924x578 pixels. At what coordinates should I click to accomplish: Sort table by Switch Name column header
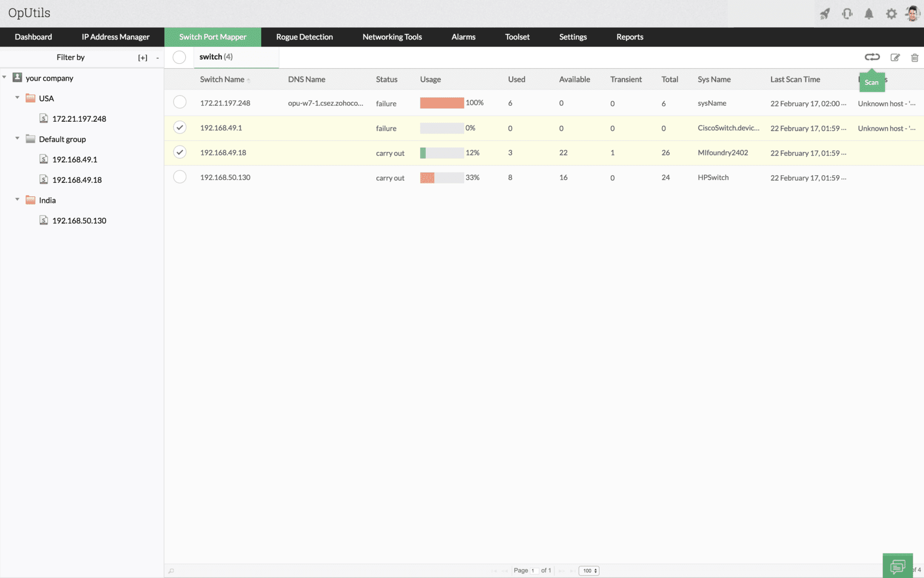[222, 79]
